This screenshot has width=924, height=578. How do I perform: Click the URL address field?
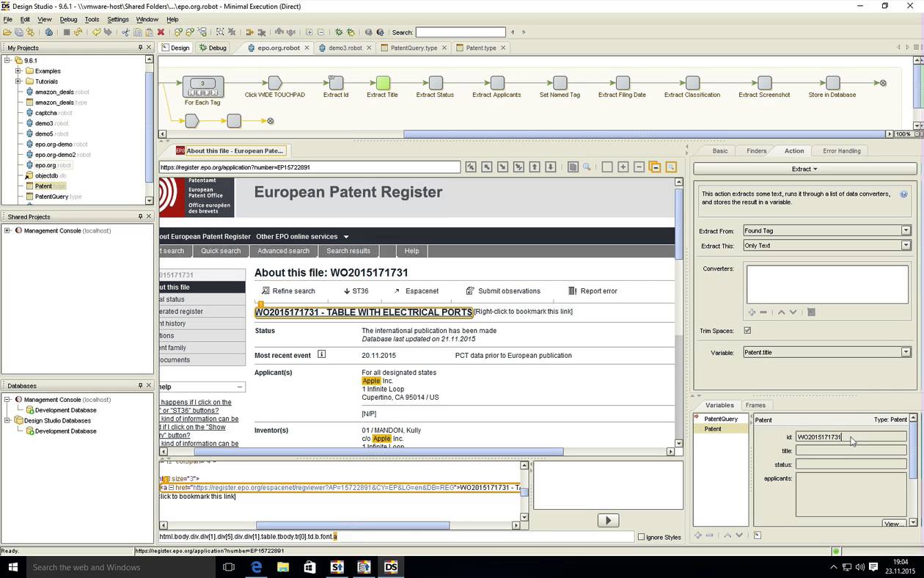click(310, 167)
